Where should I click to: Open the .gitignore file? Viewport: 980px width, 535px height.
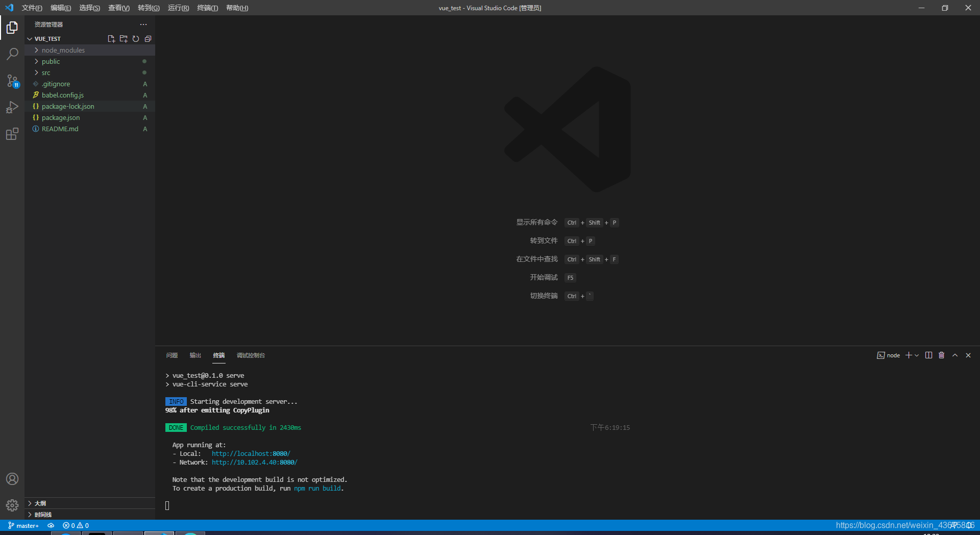(x=89, y=84)
